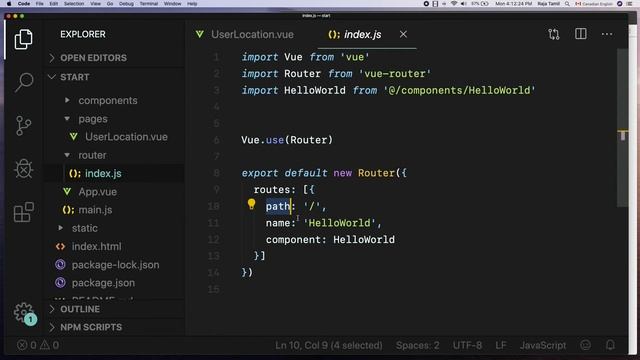The image size is (640, 360).
Task: Collapse the pages folder
Action: [x=93, y=119]
